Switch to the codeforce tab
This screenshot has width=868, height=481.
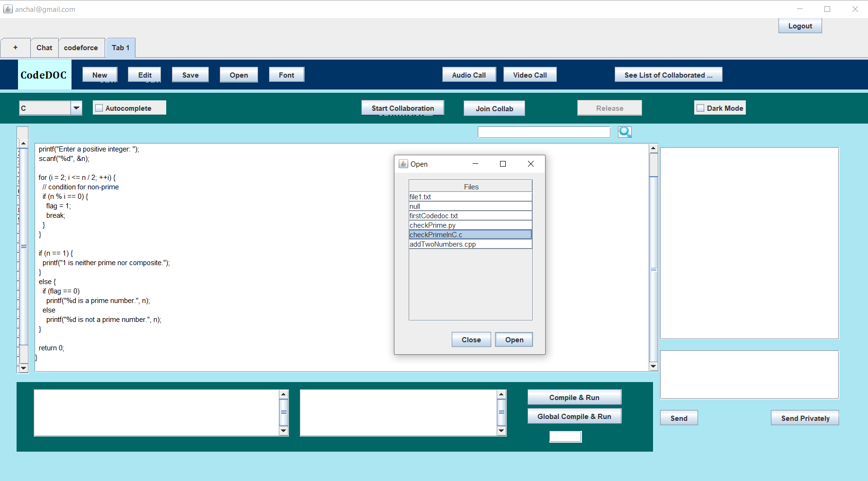pyautogui.click(x=81, y=48)
